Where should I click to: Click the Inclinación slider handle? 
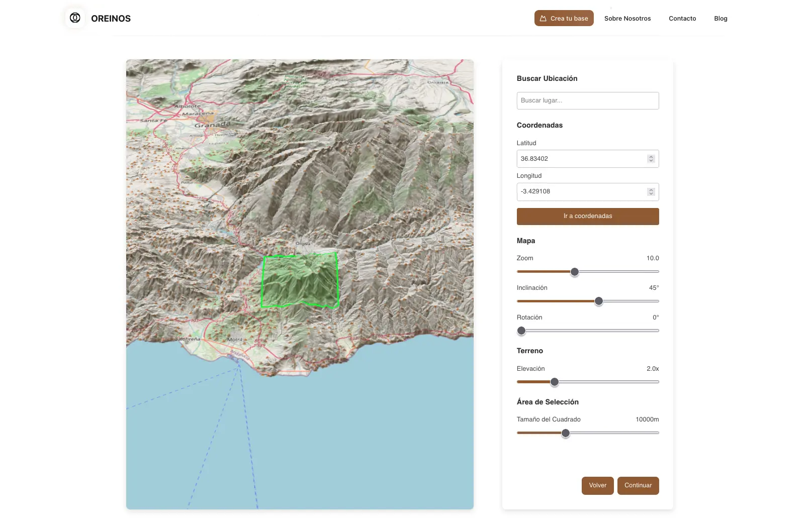coord(598,301)
